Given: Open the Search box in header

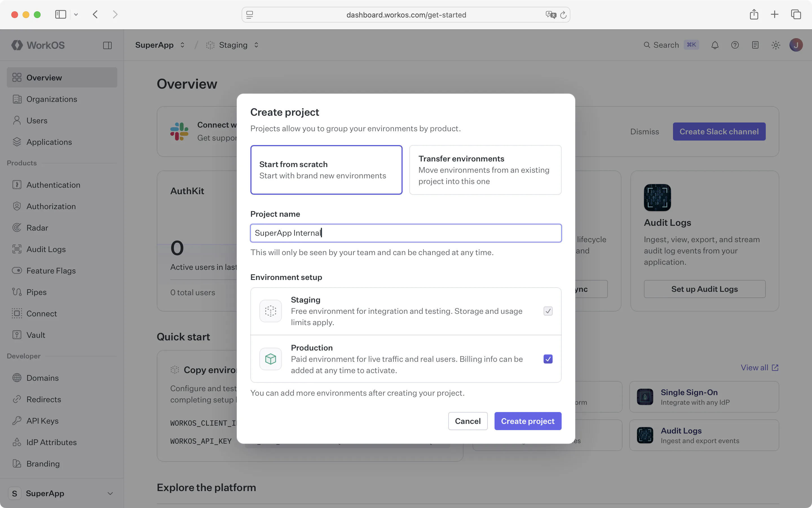Looking at the screenshot, I should tap(671, 45).
